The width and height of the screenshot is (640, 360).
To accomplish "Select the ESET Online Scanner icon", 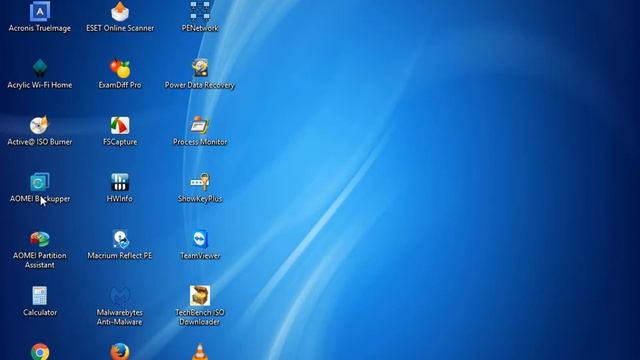I will (x=120, y=11).
